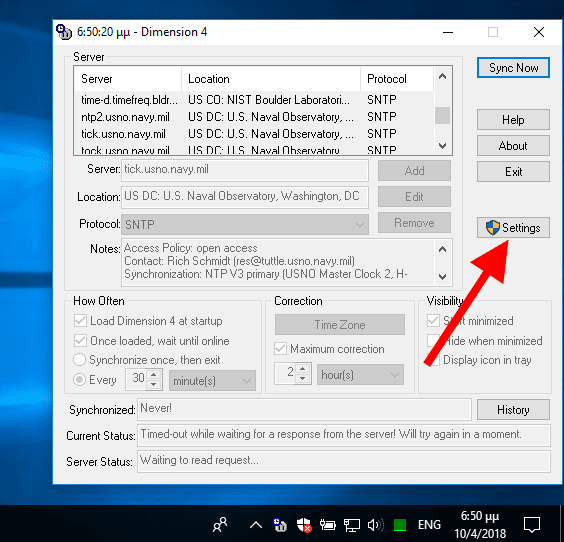This screenshot has width=564, height=542.
Task: Switch input language ENG indicator
Action: [429, 525]
